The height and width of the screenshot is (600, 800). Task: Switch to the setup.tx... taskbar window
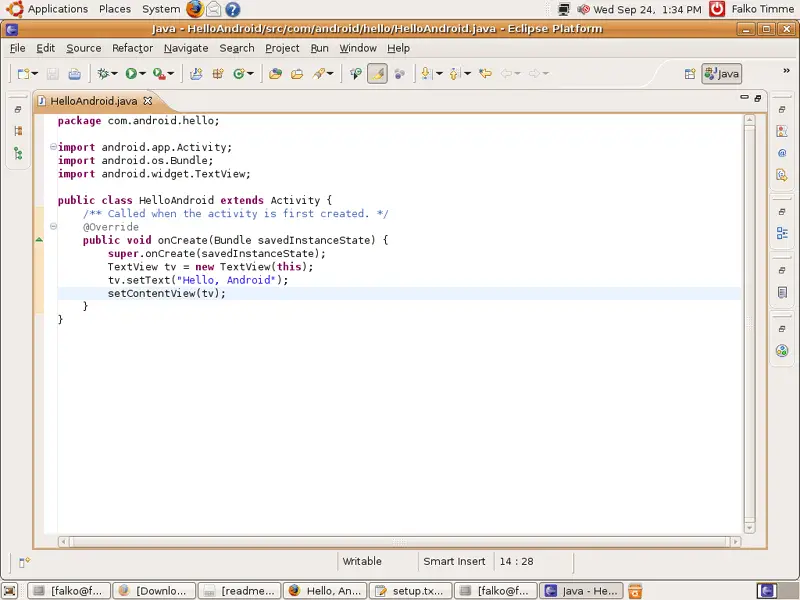pos(410,591)
